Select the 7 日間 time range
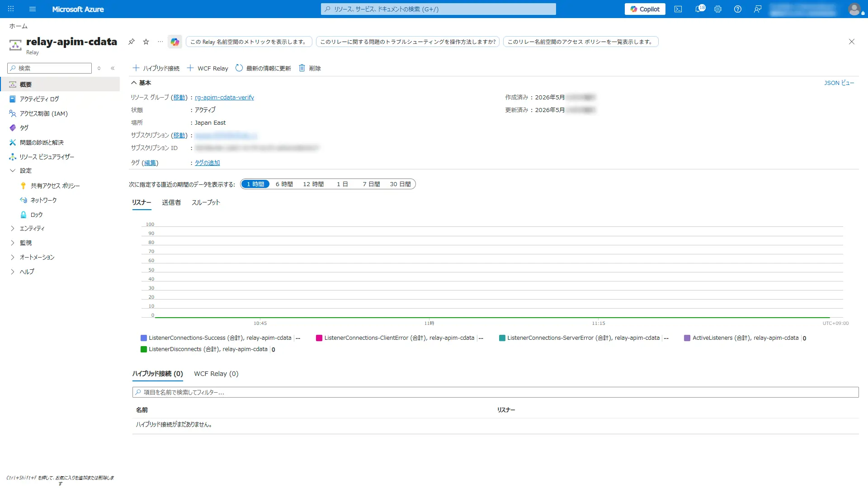Screen dimensions: 868x488 pos(371,184)
